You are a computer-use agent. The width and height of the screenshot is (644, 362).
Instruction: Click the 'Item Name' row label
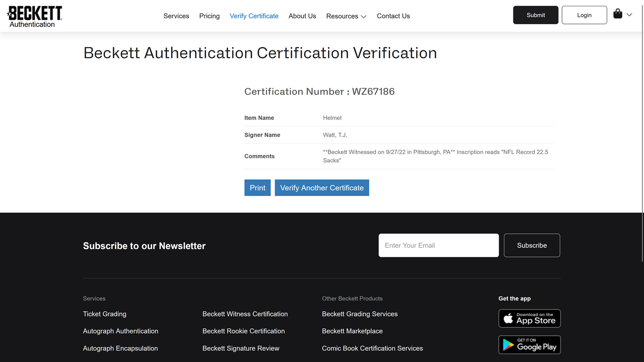[x=259, y=118]
